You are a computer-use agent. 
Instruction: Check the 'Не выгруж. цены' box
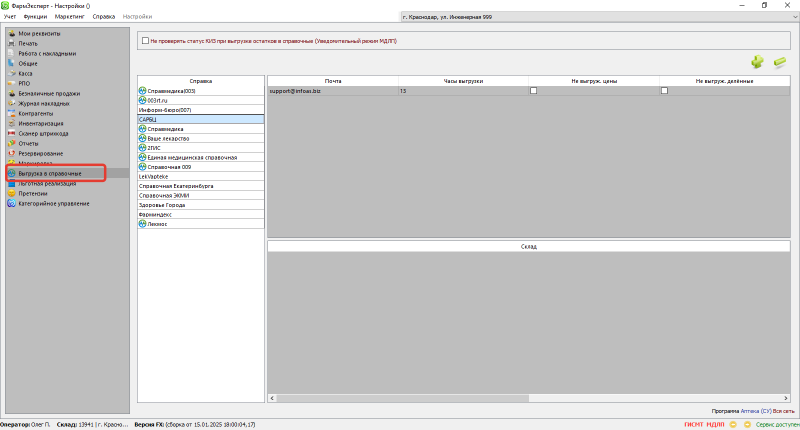click(x=533, y=91)
